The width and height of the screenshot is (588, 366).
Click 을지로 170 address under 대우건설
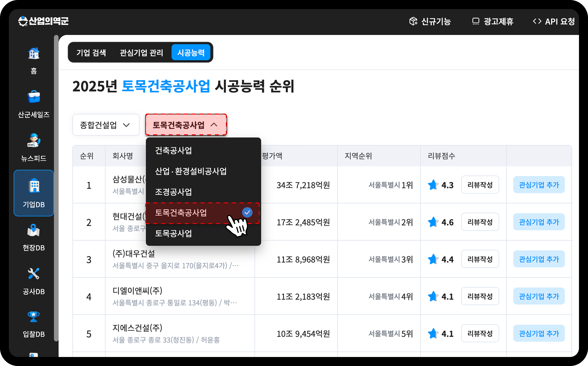176,266
